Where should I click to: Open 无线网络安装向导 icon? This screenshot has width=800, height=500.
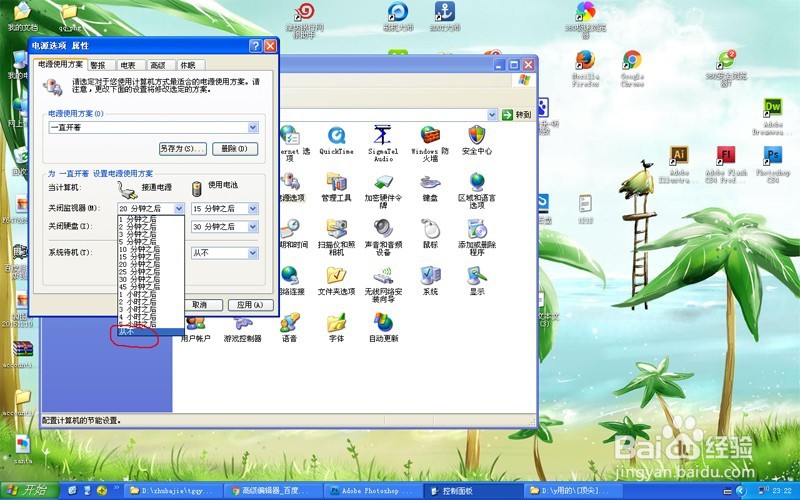coord(383,284)
